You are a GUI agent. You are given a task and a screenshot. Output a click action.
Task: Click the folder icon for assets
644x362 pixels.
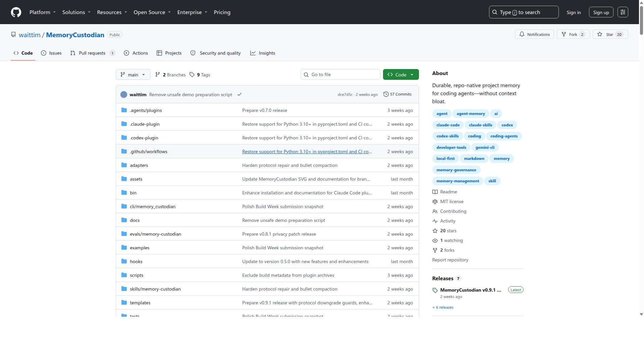pos(124,179)
